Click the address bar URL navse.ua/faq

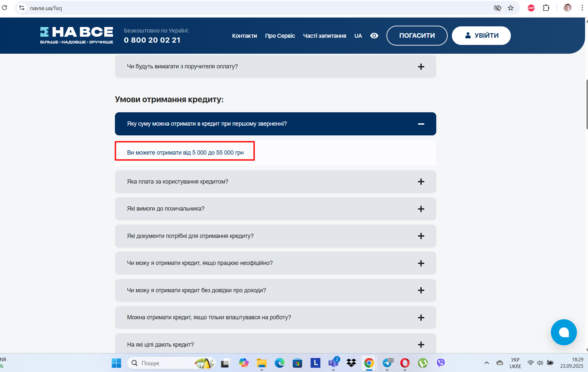tap(46, 8)
